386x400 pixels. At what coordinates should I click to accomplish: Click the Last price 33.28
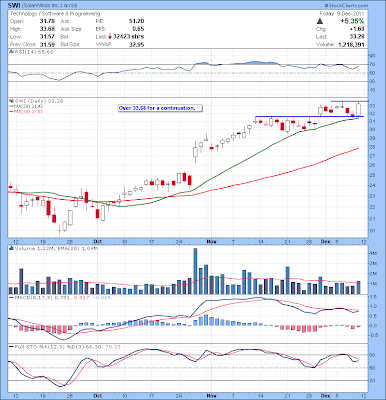358,37
